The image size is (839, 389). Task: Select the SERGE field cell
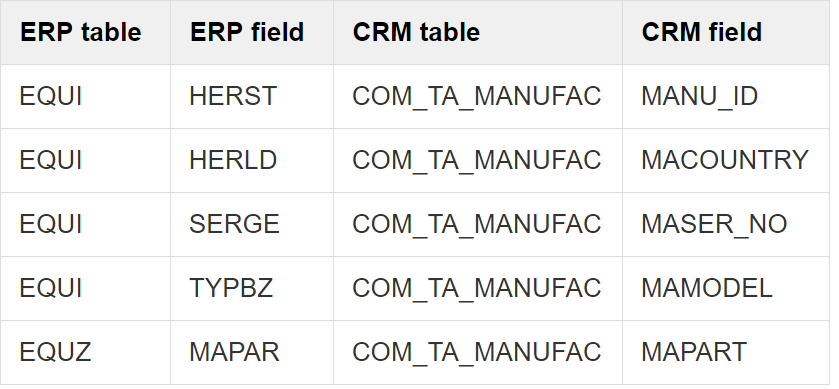click(252, 225)
